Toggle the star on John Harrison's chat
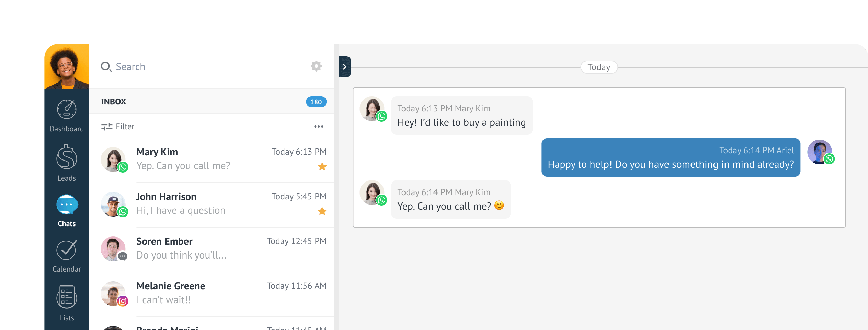The image size is (868, 330). pyautogui.click(x=322, y=211)
